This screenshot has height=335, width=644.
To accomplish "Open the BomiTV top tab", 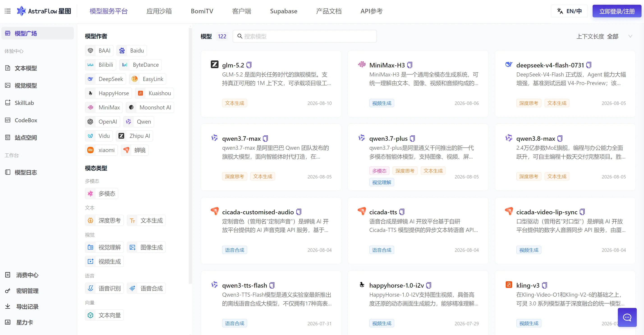I will click(202, 11).
